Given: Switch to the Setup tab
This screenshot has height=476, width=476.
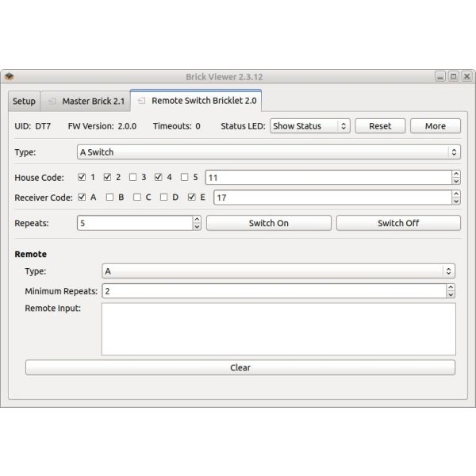Looking at the screenshot, I should [25, 102].
